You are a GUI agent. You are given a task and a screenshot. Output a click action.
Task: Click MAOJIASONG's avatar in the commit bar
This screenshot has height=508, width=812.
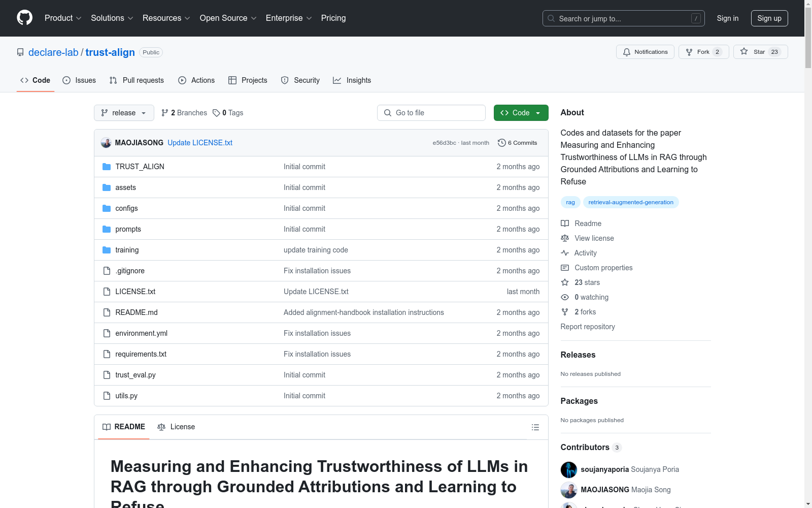[106, 143]
